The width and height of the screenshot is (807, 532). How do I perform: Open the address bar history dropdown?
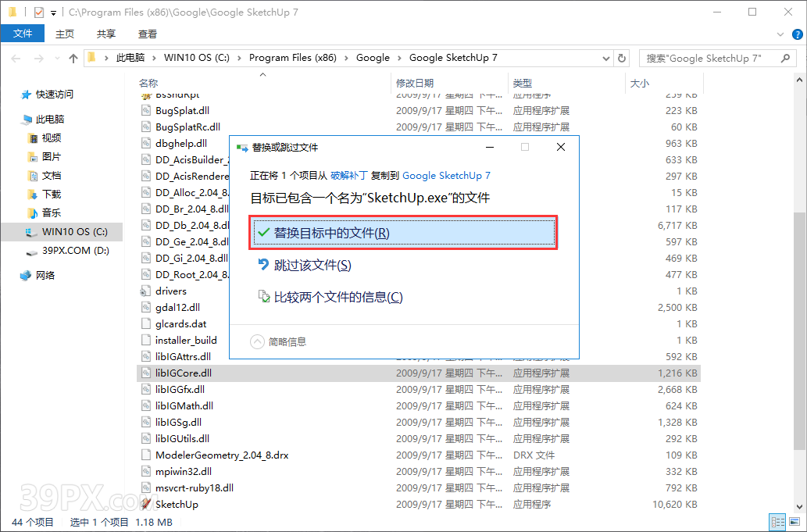point(606,57)
